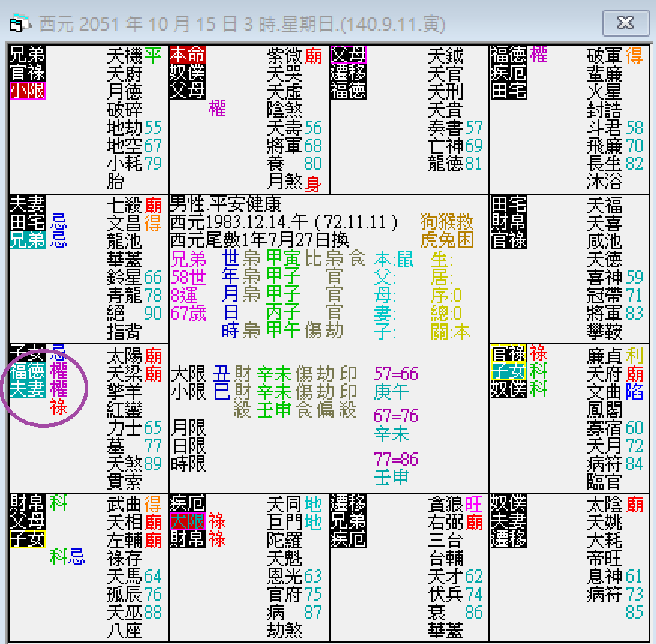Select the star 貪狼 marked 旺
The width and height of the screenshot is (656, 644).
point(446,504)
